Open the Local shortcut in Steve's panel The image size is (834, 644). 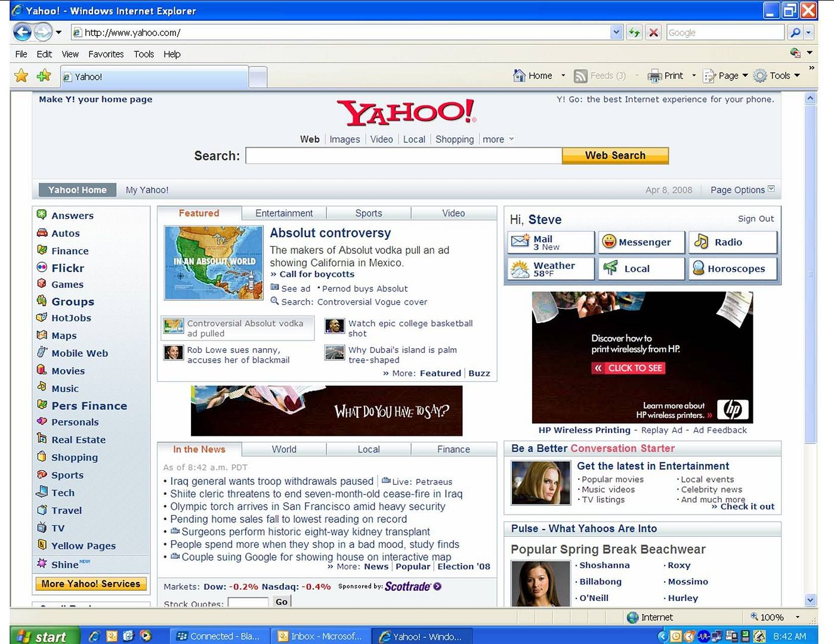(641, 269)
